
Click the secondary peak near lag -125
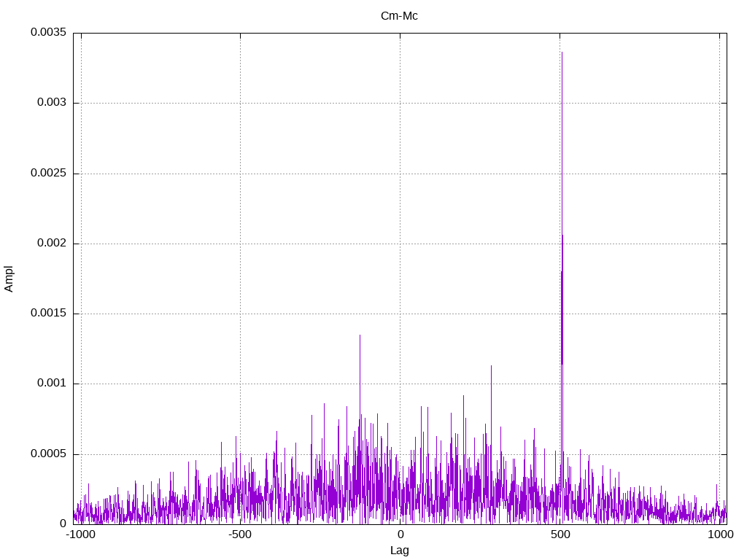tap(360, 335)
